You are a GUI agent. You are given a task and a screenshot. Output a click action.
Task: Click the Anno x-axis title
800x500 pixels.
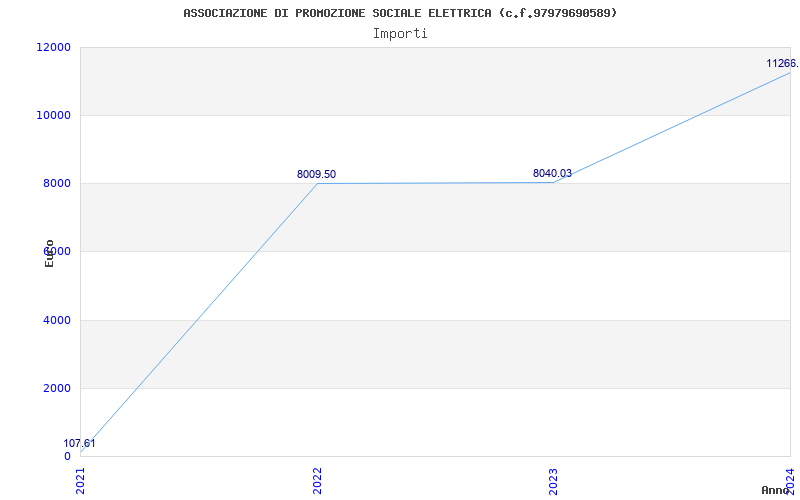click(775, 490)
